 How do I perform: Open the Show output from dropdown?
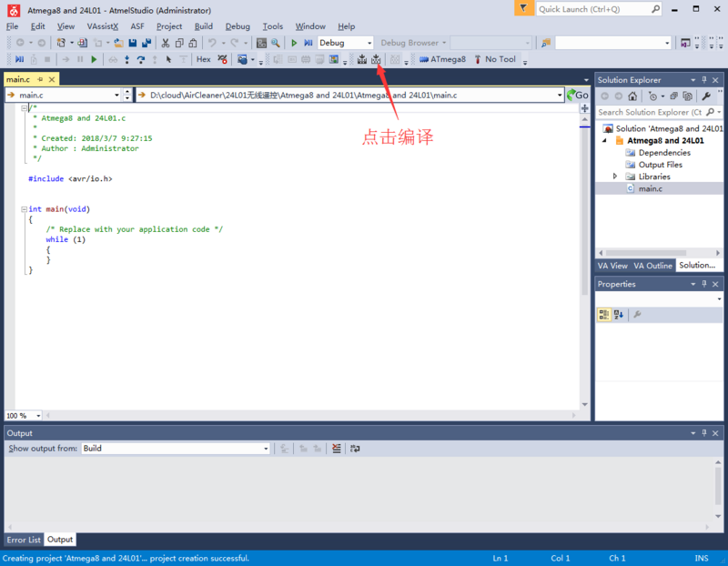[176, 449]
